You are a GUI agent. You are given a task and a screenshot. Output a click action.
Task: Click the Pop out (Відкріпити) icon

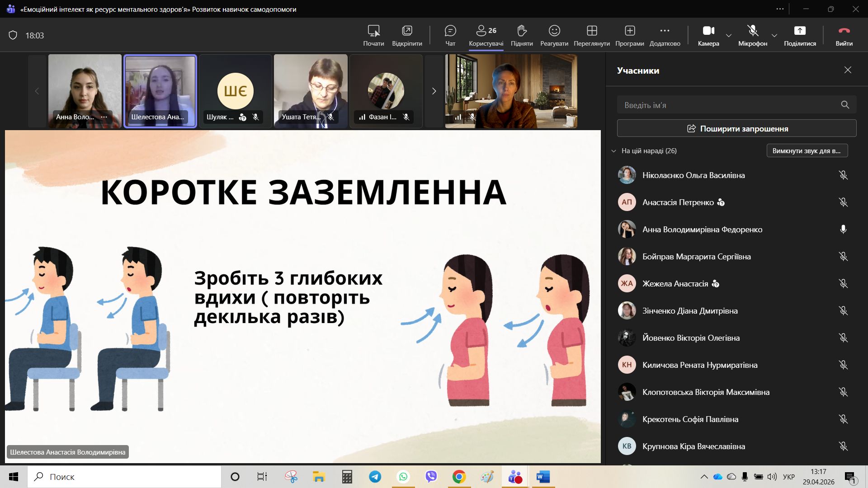(x=407, y=31)
